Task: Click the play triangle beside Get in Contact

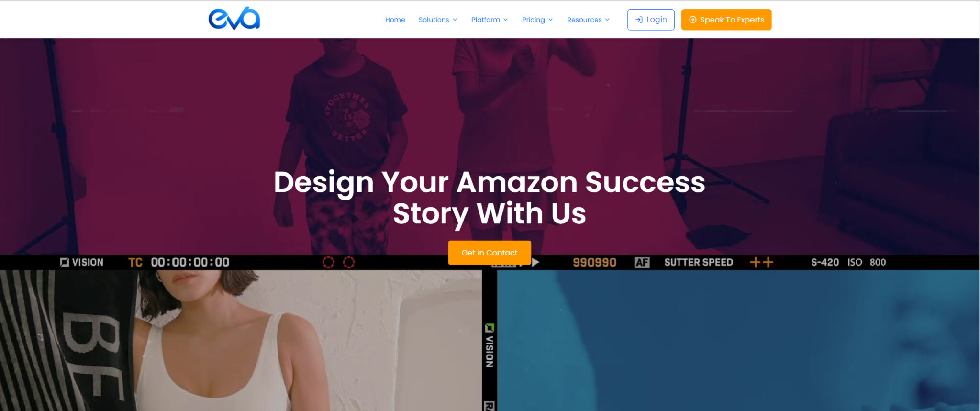Action: click(535, 262)
